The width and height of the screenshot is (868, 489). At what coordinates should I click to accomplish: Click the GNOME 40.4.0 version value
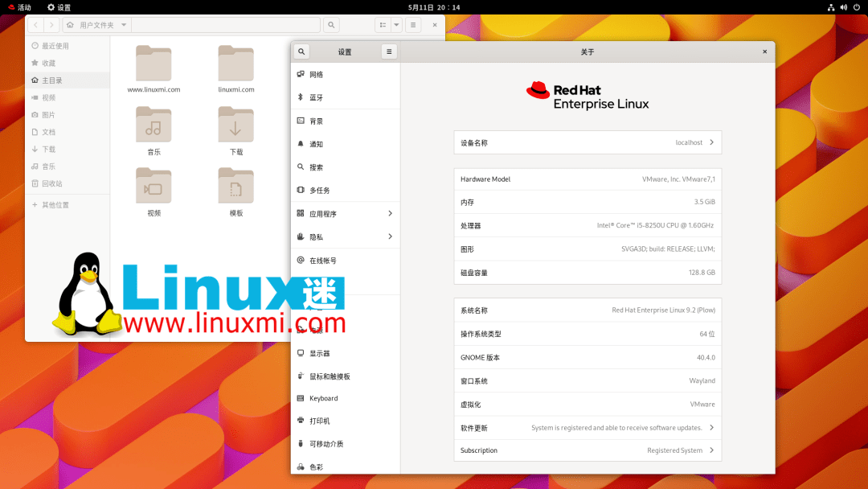pyautogui.click(x=706, y=357)
